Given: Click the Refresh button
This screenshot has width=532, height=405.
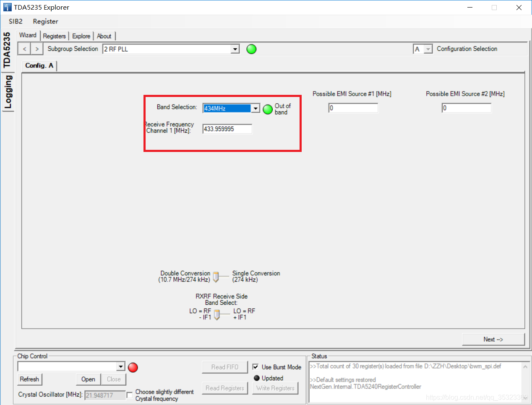Looking at the screenshot, I should (29, 379).
